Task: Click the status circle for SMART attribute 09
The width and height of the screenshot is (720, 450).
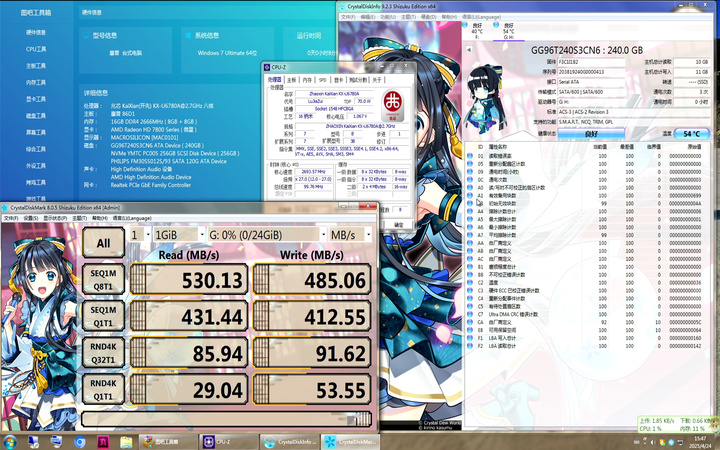Action: [x=470, y=172]
